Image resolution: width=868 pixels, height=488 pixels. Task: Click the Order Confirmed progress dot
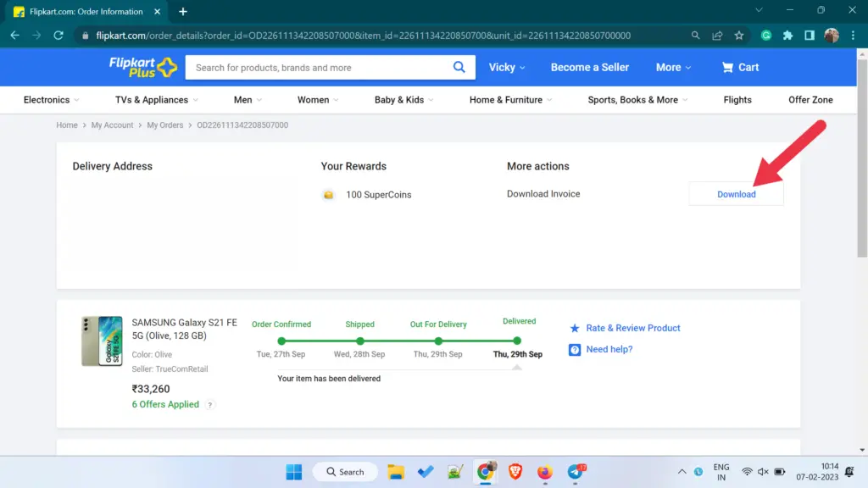click(281, 341)
